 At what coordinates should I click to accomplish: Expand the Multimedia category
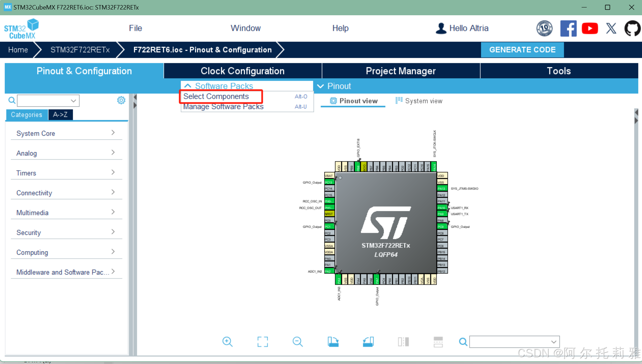pyautogui.click(x=66, y=213)
